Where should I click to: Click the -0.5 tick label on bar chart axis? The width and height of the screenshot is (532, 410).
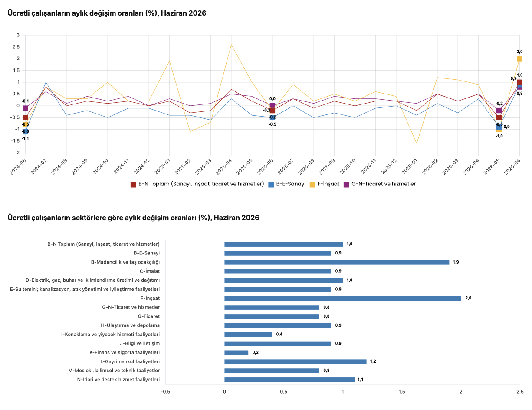[x=165, y=392]
